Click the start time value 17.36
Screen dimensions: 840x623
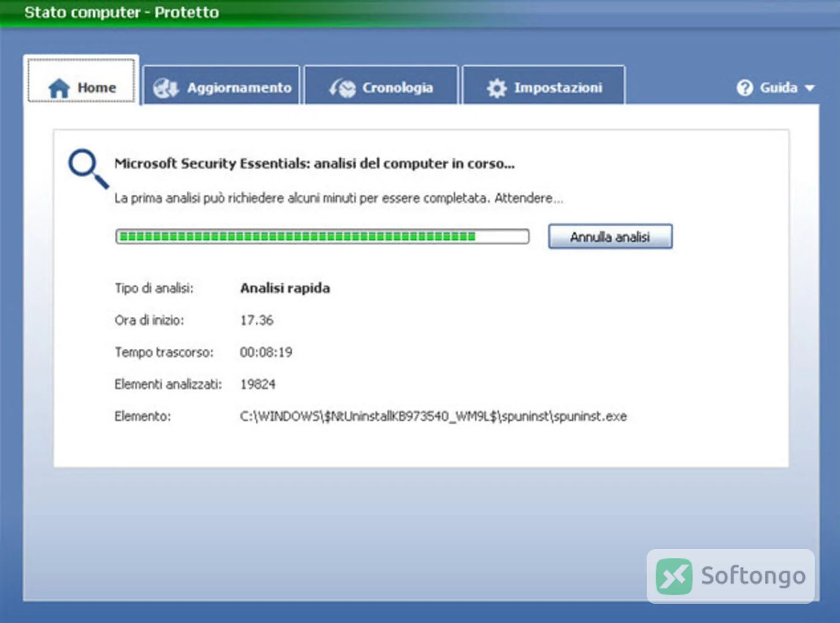click(256, 320)
